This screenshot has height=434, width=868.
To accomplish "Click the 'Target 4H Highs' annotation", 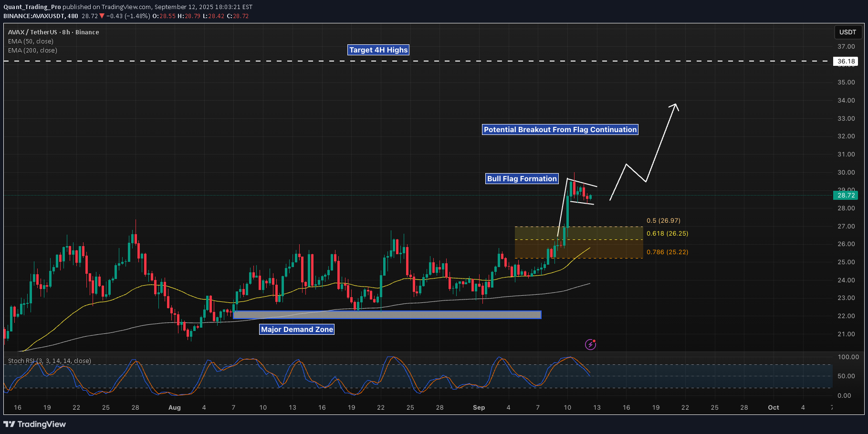I will pos(378,50).
